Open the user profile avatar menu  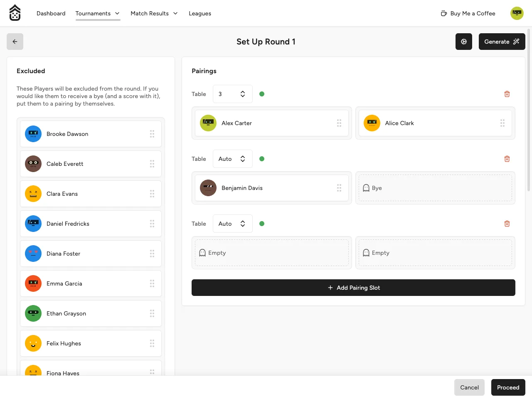(517, 13)
